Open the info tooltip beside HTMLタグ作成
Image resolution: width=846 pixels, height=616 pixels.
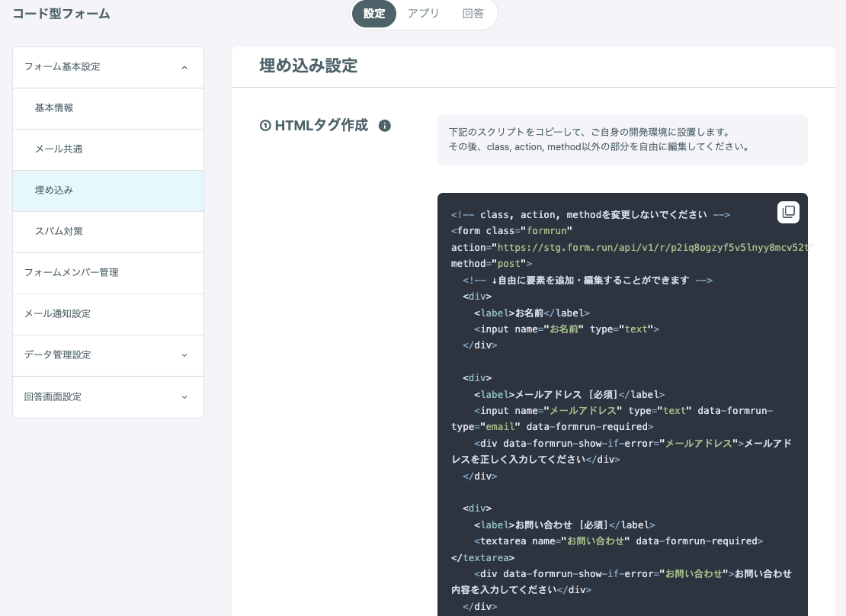385,126
